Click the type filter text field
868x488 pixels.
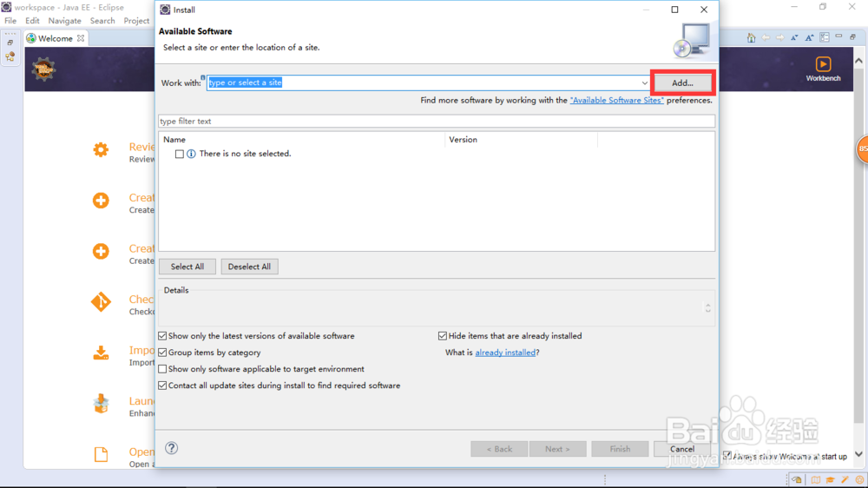(x=437, y=122)
